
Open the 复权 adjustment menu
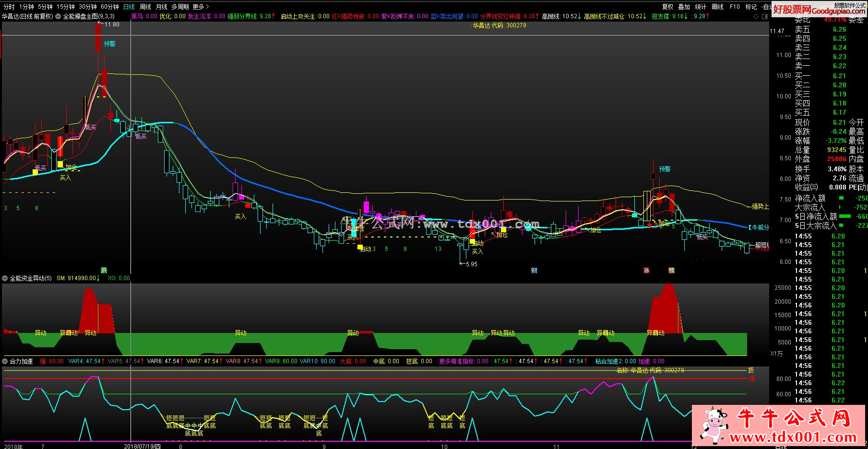point(667,7)
